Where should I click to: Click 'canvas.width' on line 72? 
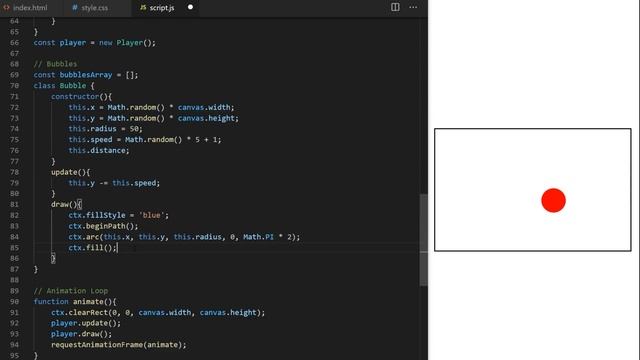click(x=204, y=107)
